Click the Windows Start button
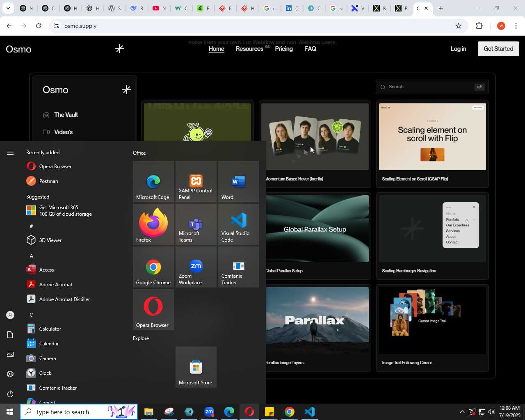This screenshot has height=420, width=525. click(x=10, y=412)
